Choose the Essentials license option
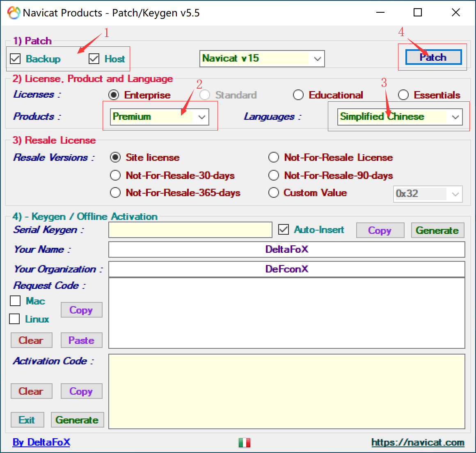The height and width of the screenshot is (453, 476). pos(403,95)
